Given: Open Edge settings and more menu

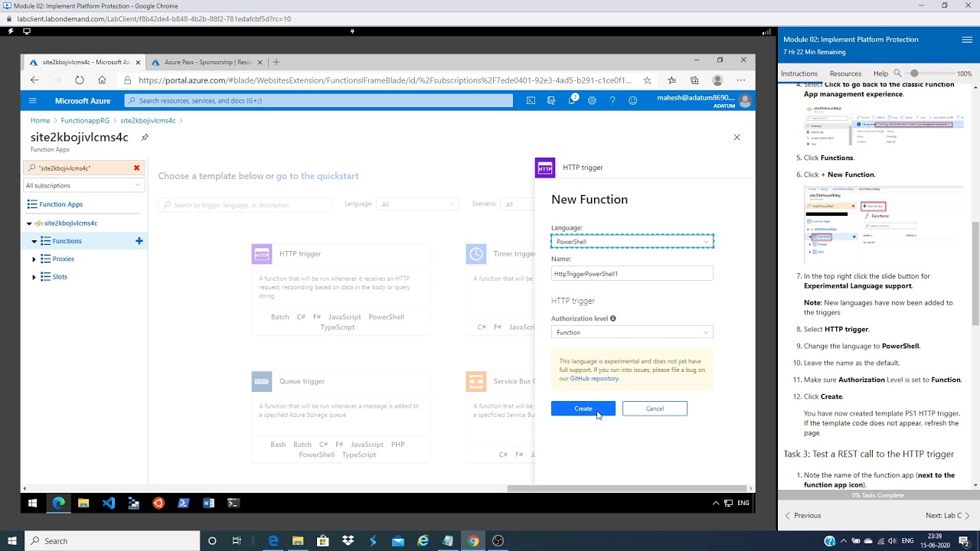Looking at the screenshot, I should point(740,80).
